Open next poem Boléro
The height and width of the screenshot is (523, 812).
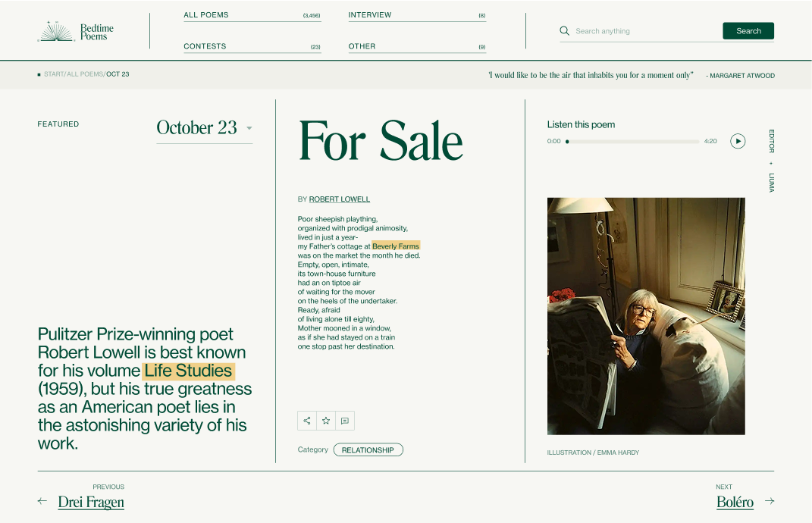[x=735, y=503]
